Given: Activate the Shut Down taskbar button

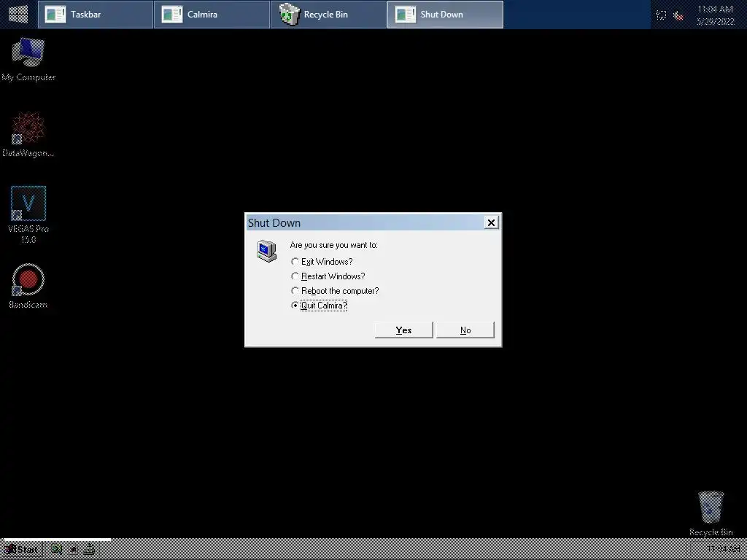Looking at the screenshot, I should click(445, 15).
